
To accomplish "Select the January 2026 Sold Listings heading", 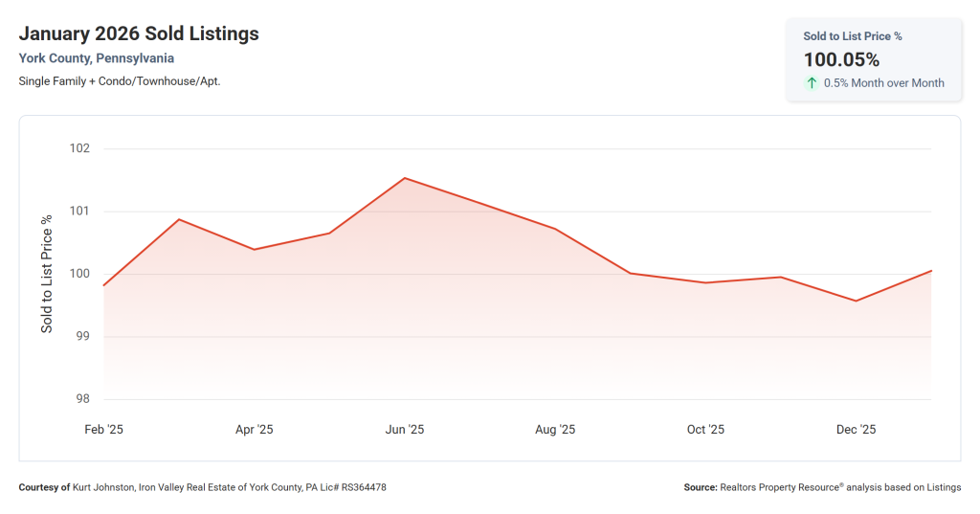I will (139, 34).
